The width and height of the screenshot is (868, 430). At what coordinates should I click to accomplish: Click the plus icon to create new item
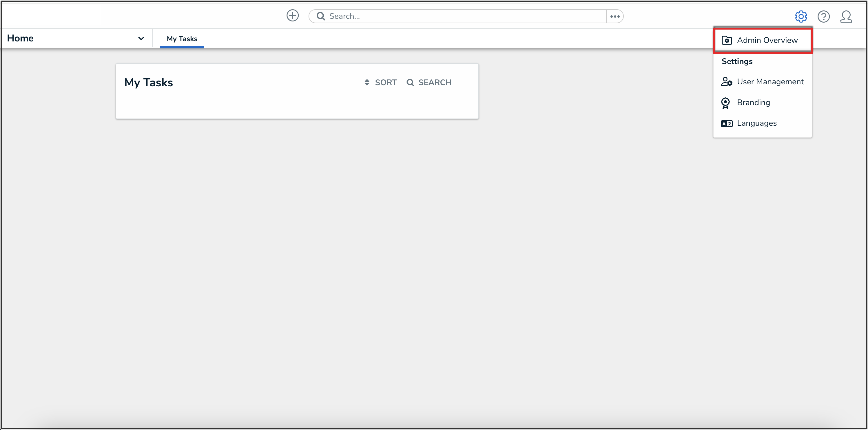tap(293, 15)
